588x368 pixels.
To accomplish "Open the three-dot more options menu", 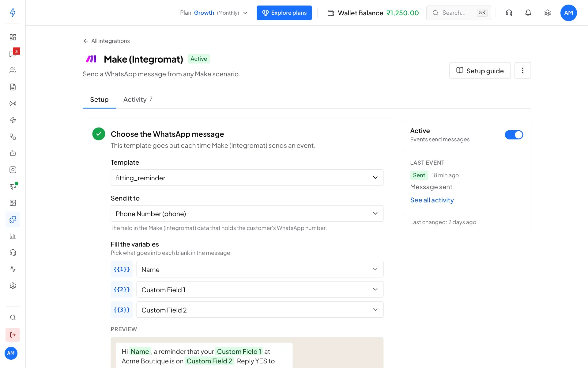I will 522,71.
